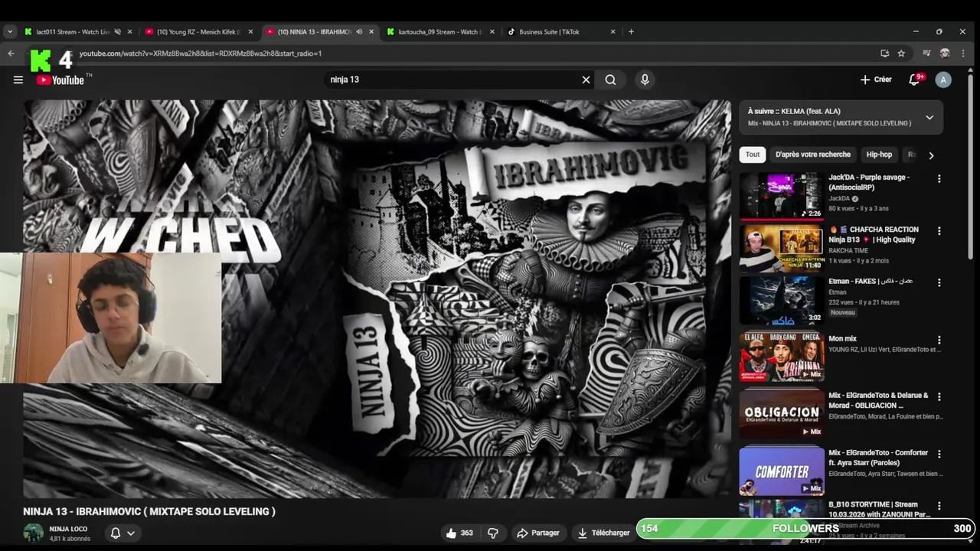Open the notifications bell in YouTube header
Screen dimensions: 980x551
(x=914, y=80)
